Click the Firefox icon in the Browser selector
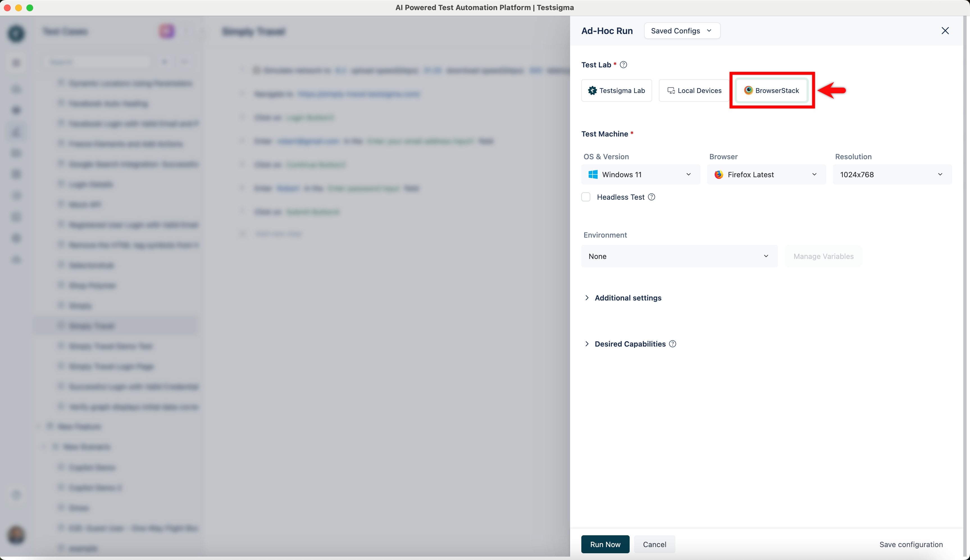The image size is (970, 560). click(719, 174)
